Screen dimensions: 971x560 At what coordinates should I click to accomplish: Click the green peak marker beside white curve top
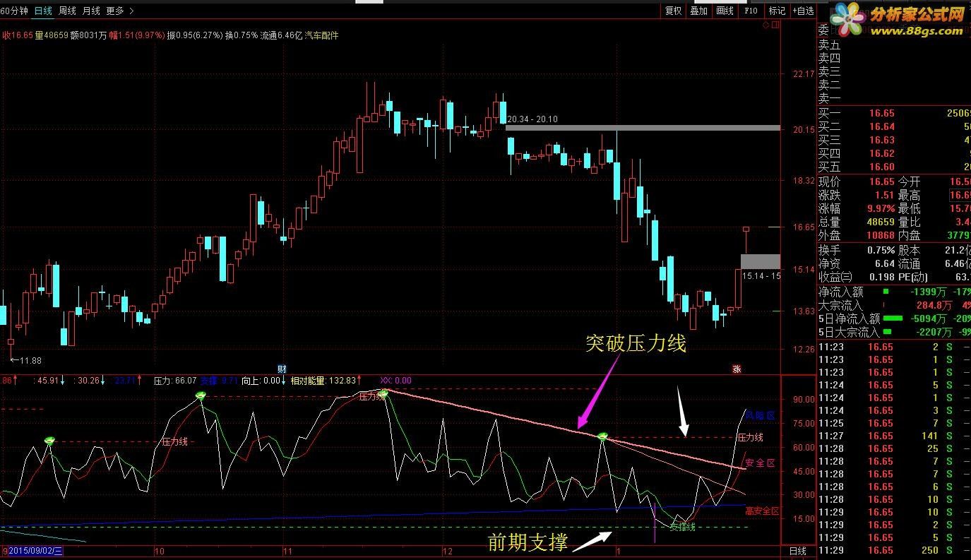point(383,393)
